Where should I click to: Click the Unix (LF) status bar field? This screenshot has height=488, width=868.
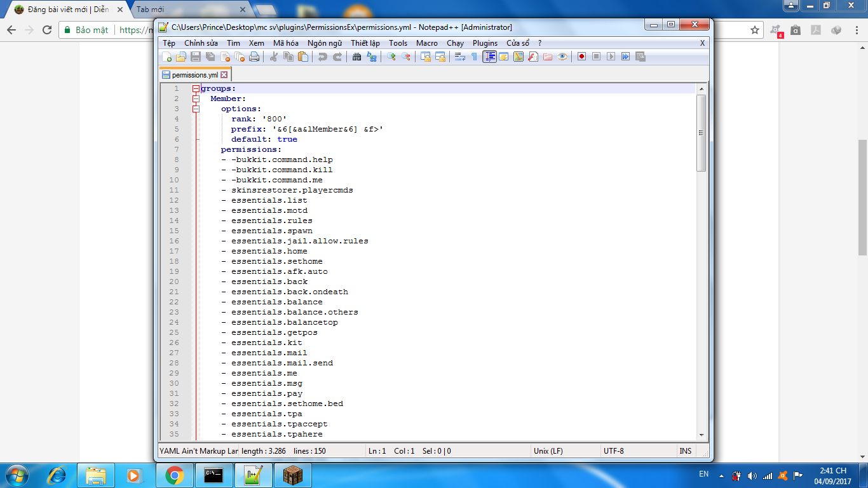(x=548, y=451)
